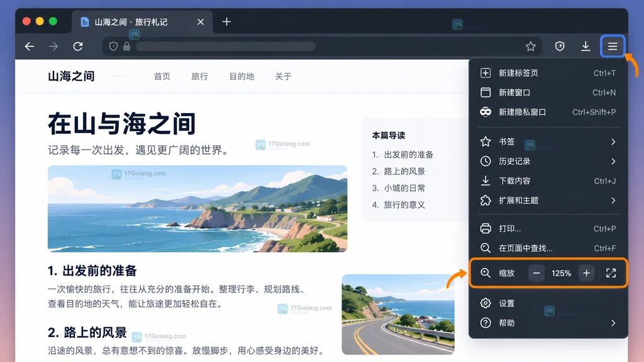Viewport: 644px width, 362px height.
Task: Click the 1. 出发前的准备 section heading
Action: [92, 271]
